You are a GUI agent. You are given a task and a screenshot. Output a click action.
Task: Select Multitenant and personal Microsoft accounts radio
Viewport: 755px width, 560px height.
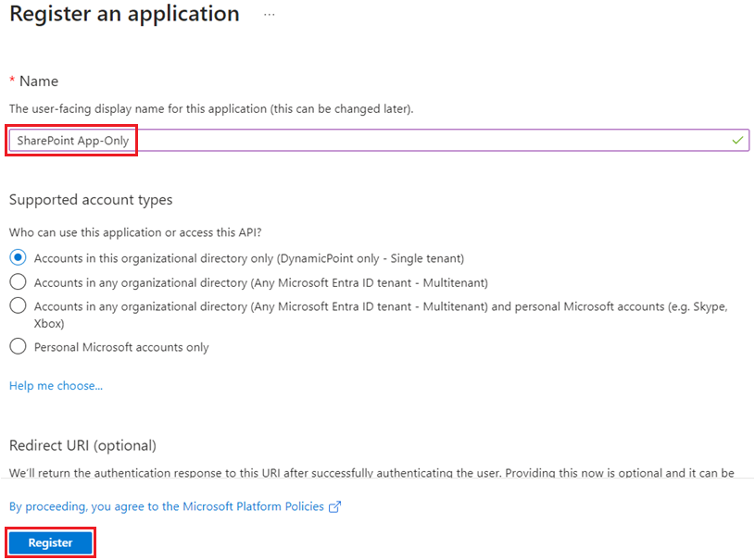(18, 306)
